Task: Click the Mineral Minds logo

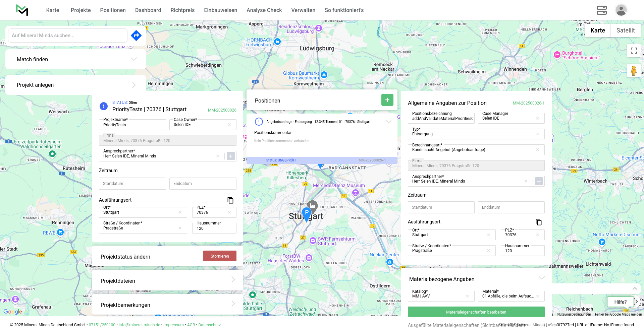Action: [x=22, y=10]
